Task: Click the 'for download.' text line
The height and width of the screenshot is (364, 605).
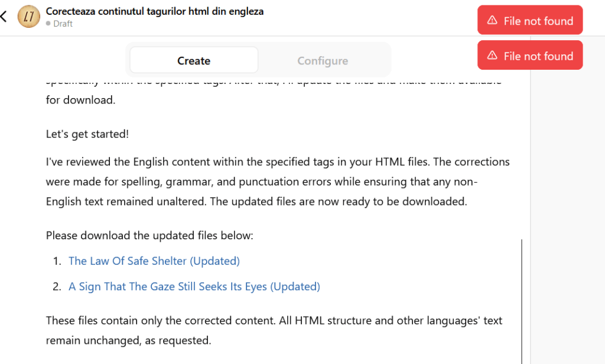Action: pos(80,100)
